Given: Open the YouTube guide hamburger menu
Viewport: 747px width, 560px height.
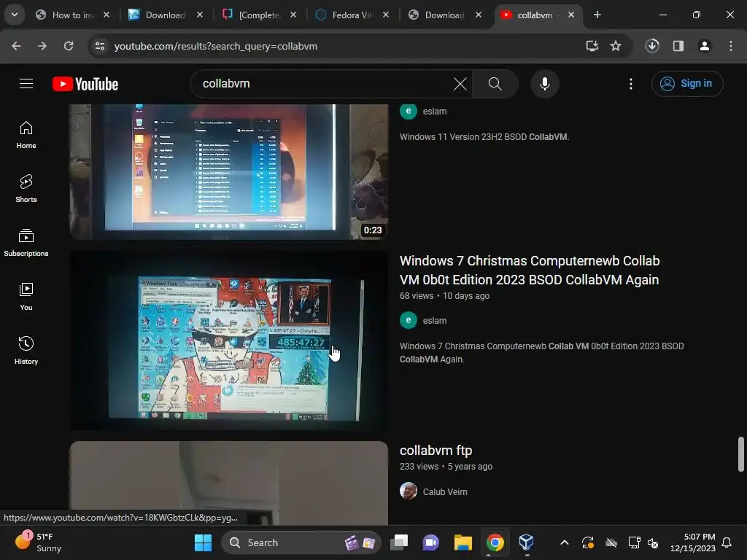Looking at the screenshot, I should click(x=26, y=84).
